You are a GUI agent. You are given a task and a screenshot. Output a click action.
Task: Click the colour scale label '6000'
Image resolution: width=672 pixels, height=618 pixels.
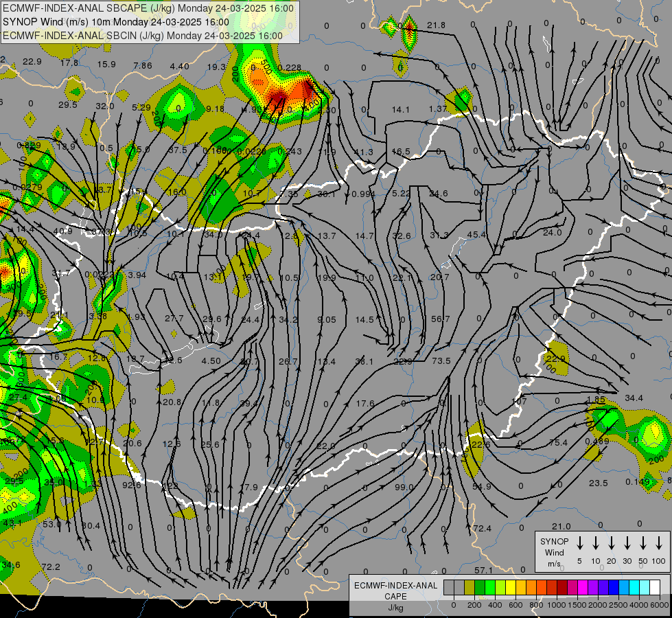click(660, 605)
